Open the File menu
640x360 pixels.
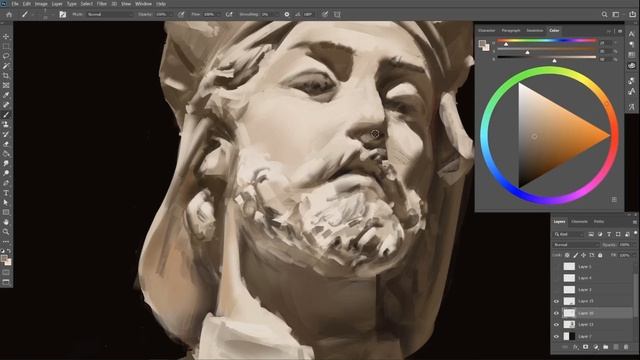tap(15, 4)
